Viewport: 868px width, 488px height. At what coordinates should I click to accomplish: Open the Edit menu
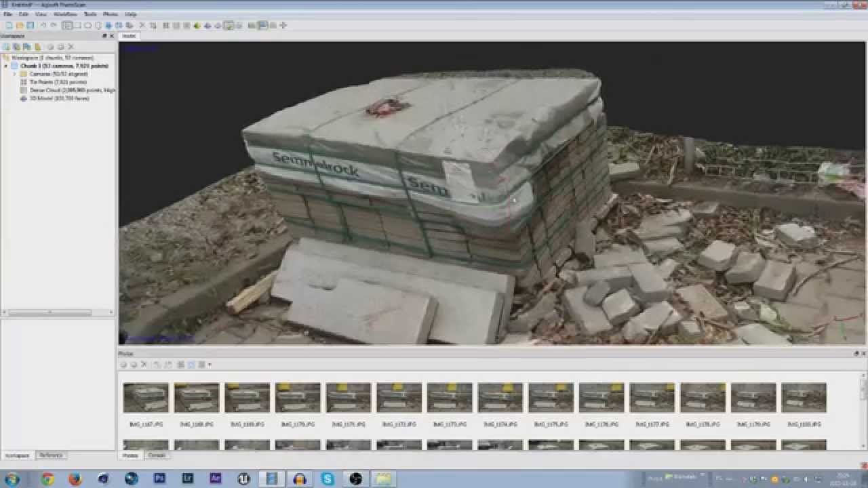tap(24, 14)
